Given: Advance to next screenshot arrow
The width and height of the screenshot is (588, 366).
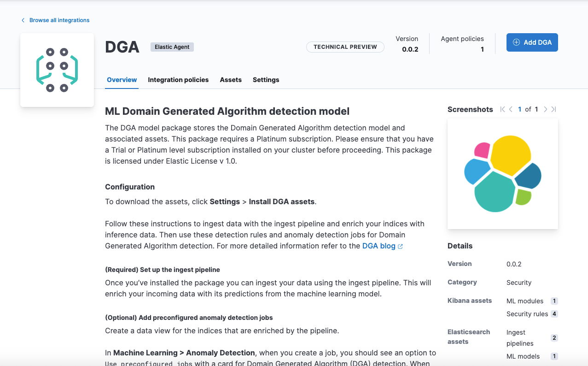Looking at the screenshot, I should click(545, 109).
